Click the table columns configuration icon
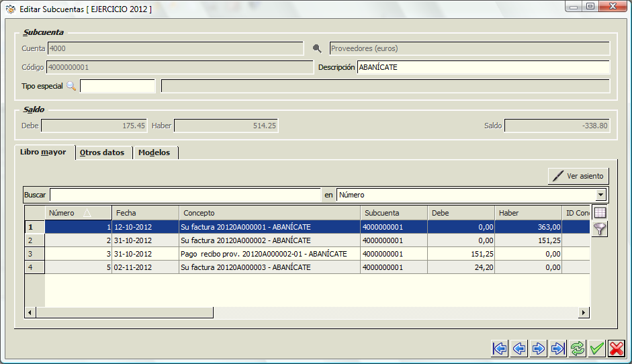 600,213
